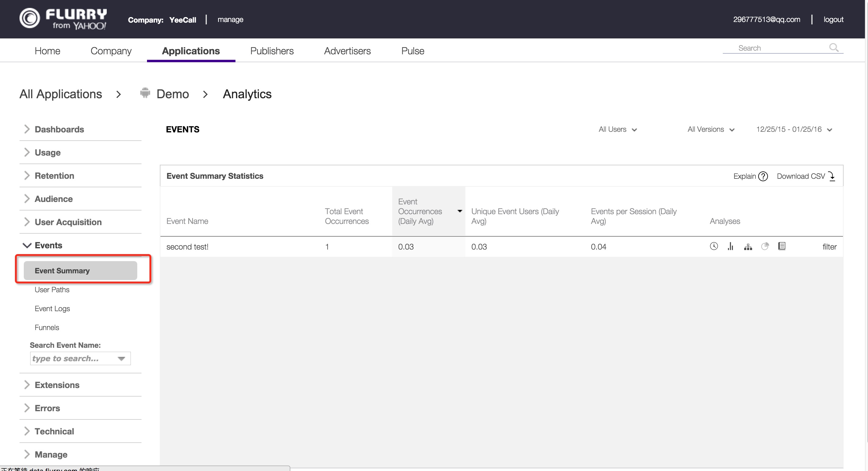Go to the Home tab
The height and width of the screenshot is (471, 868).
tap(48, 51)
